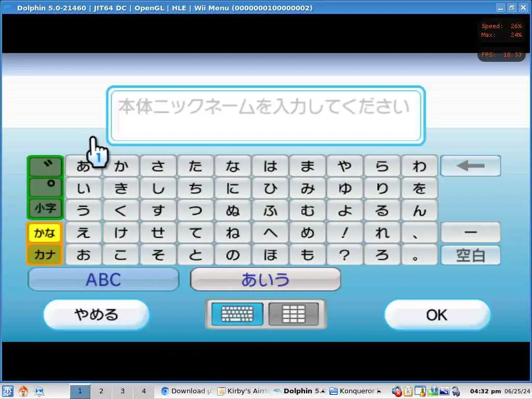
Task: Tap the exclamation mark key
Action: (345, 232)
